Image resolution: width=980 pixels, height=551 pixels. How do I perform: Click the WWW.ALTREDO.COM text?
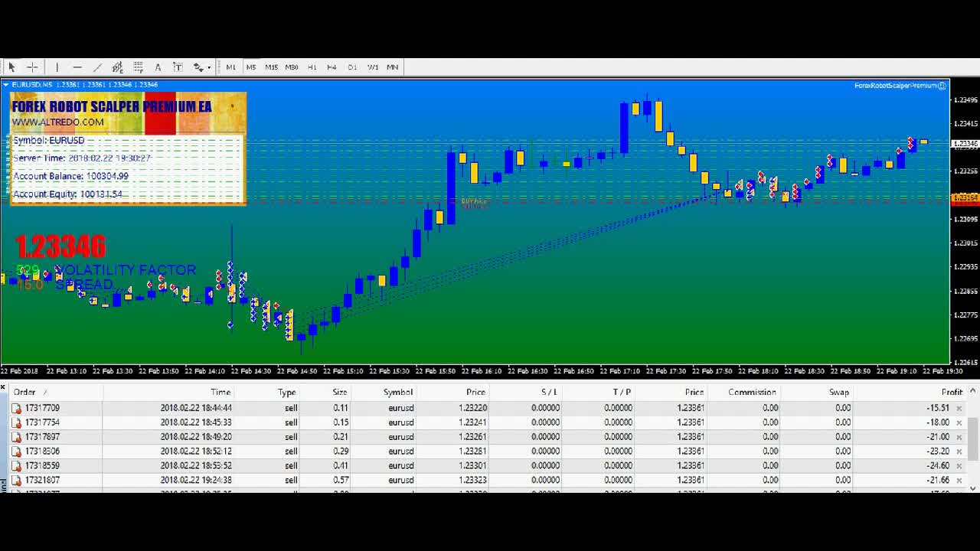pyautogui.click(x=57, y=122)
